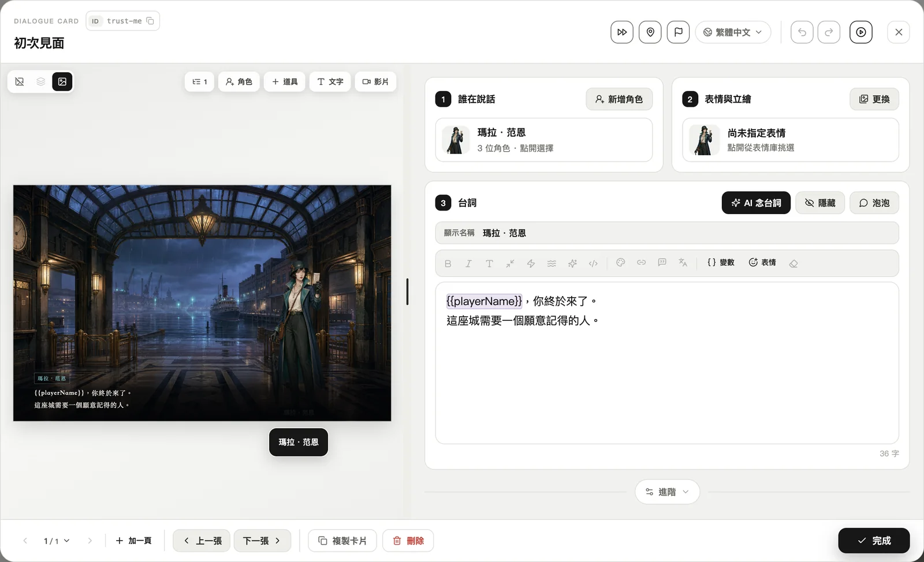Select the no-image preview mode icon
This screenshot has width=924, height=562.
click(20, 82)
